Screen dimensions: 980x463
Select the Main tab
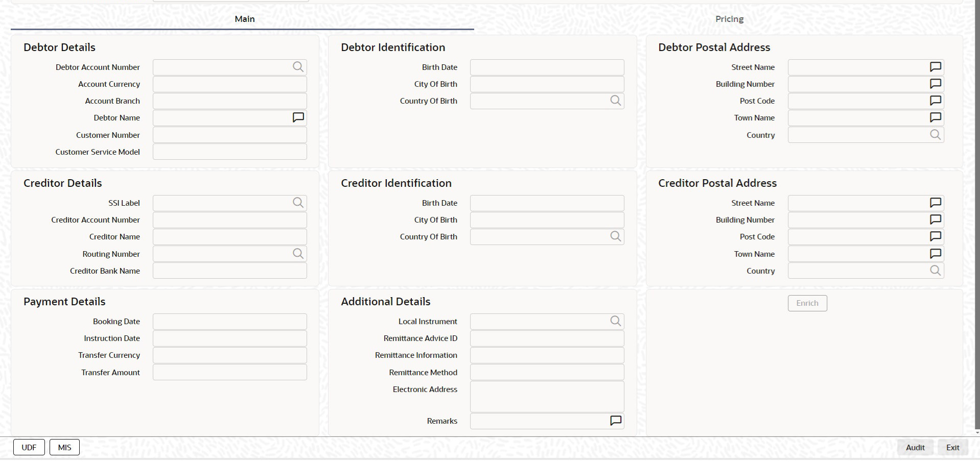(x=245, y=19)
